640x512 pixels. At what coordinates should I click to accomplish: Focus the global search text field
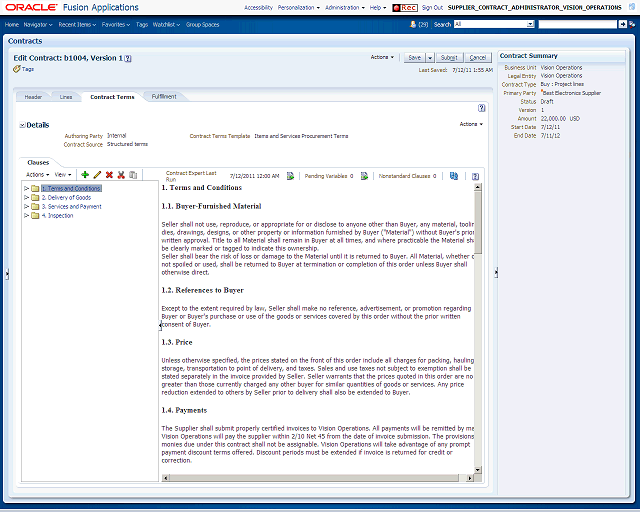click(x=578, y=24)
